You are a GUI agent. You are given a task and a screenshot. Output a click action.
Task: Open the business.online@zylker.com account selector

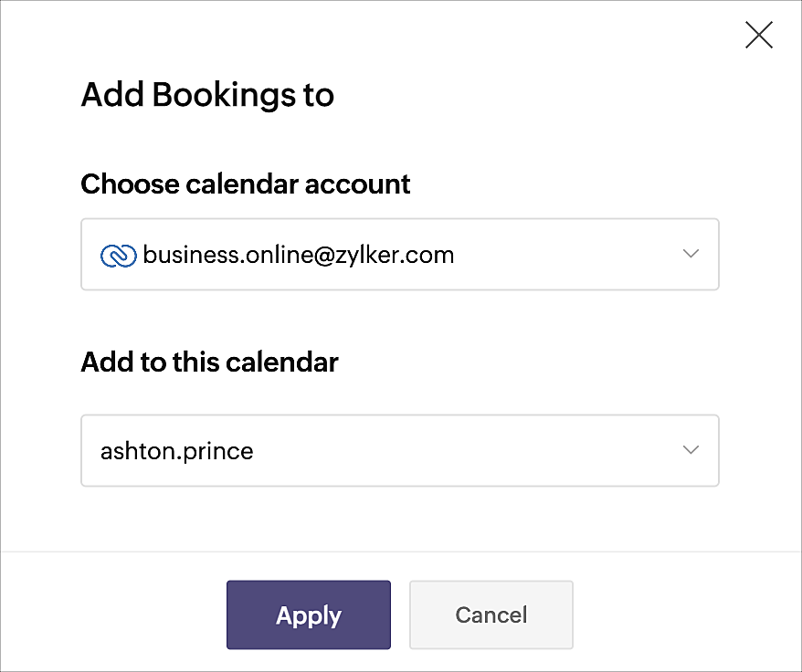(x=400, y=254)
